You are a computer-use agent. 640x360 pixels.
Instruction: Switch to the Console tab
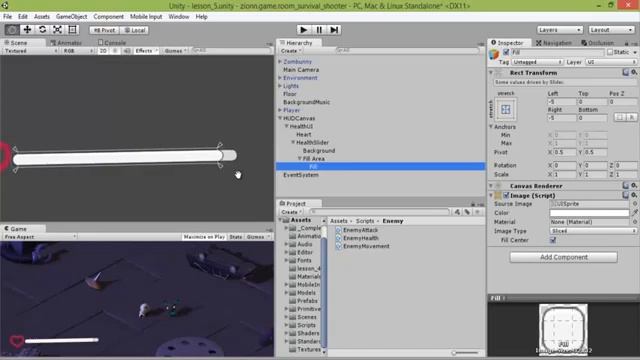[x=112, y=43]
